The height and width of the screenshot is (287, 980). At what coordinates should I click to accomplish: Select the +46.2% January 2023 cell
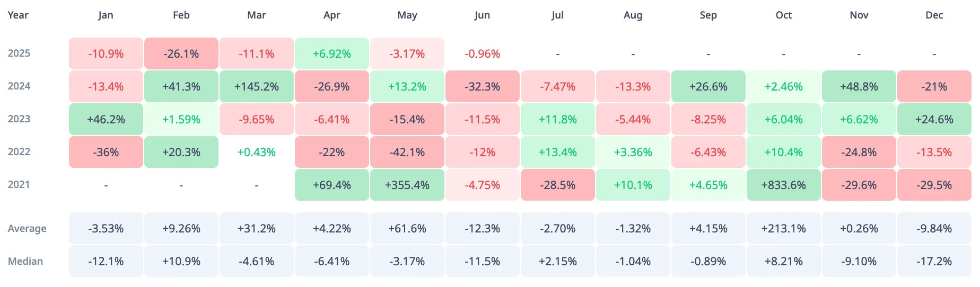[x=106, y=120]
